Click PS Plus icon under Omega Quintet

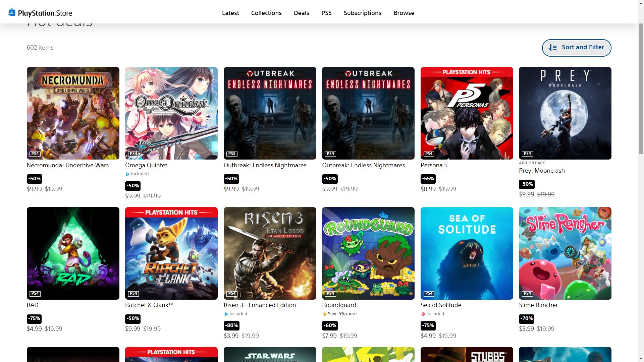tap(127, 174)
